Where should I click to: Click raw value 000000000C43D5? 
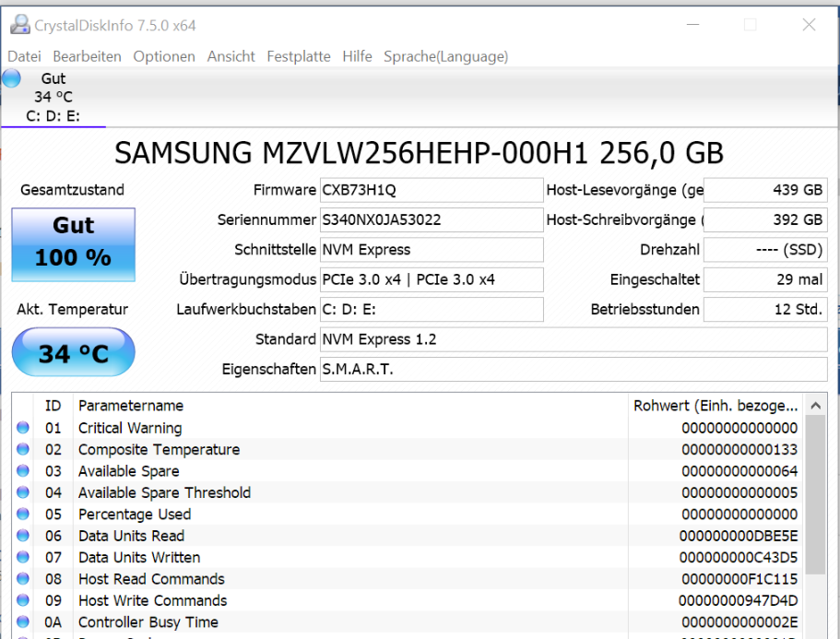(739, 558)
